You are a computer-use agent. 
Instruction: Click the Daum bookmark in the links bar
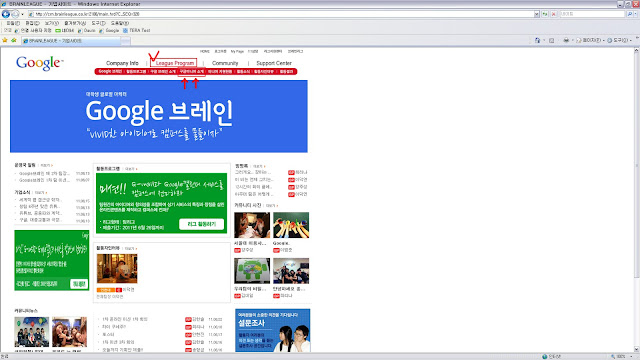click(x=87, y=31)
